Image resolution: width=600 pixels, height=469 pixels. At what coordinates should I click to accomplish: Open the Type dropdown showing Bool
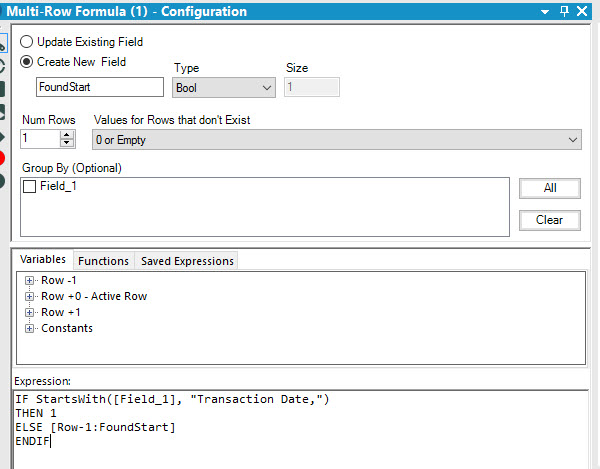[224, 88]
